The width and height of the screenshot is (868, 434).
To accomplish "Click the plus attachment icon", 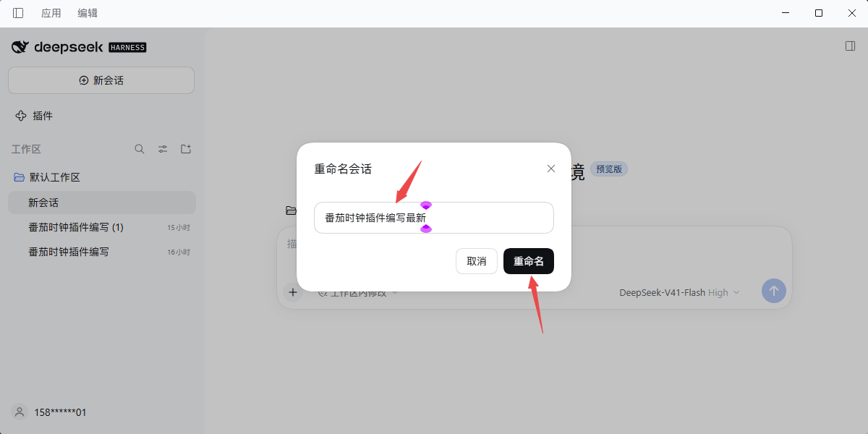I will tap(293, 292).
